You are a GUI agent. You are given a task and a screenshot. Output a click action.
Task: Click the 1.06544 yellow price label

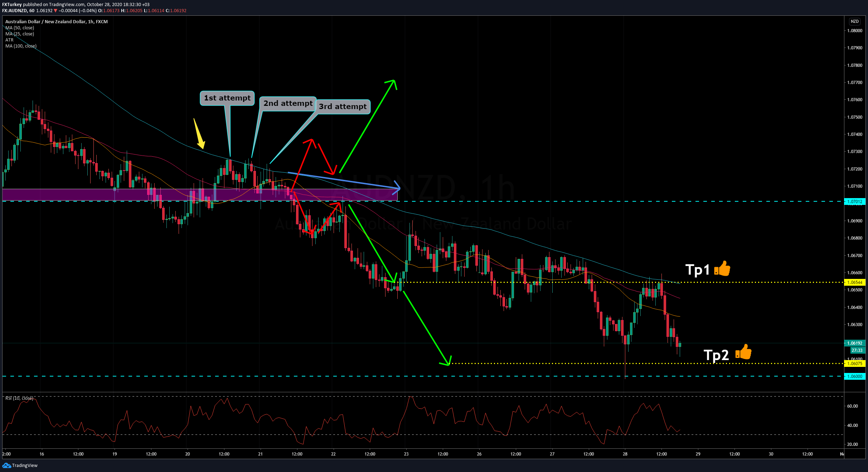point(855,282)
